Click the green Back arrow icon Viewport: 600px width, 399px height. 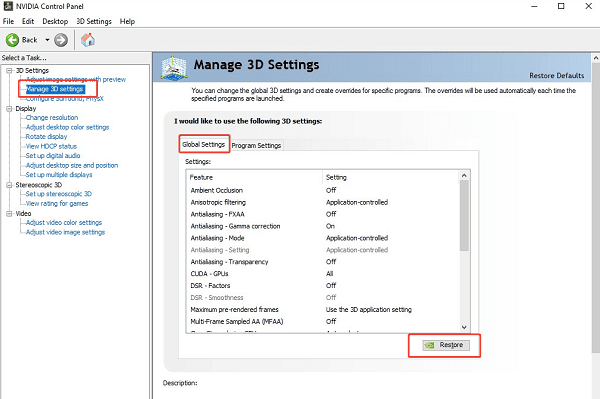click(x=12, y=40)
